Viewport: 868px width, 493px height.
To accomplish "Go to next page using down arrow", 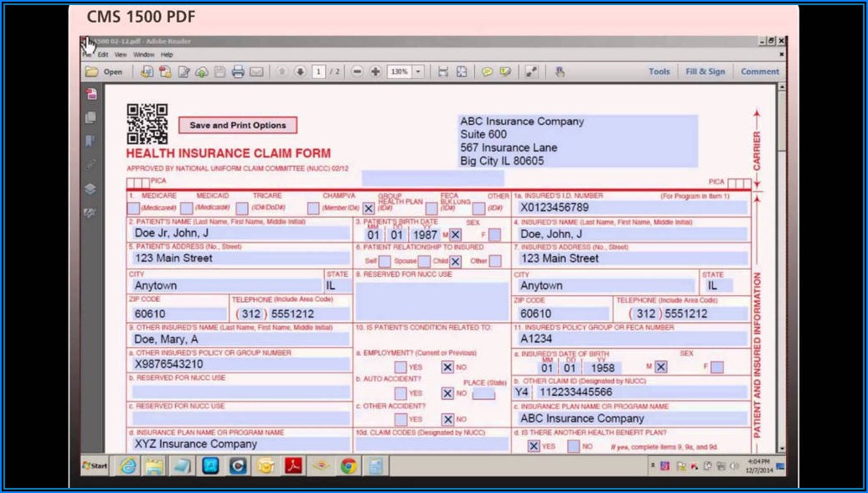I will (x=300, y=72).
